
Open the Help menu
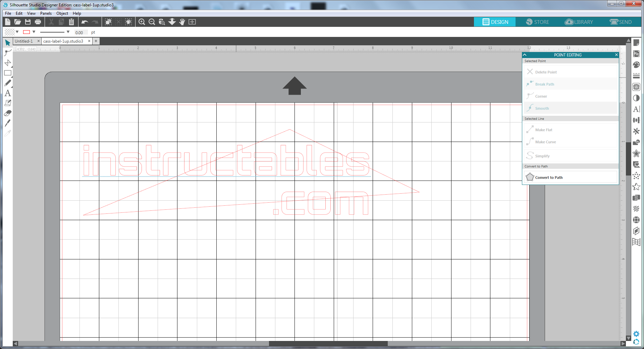coord(77,13)
